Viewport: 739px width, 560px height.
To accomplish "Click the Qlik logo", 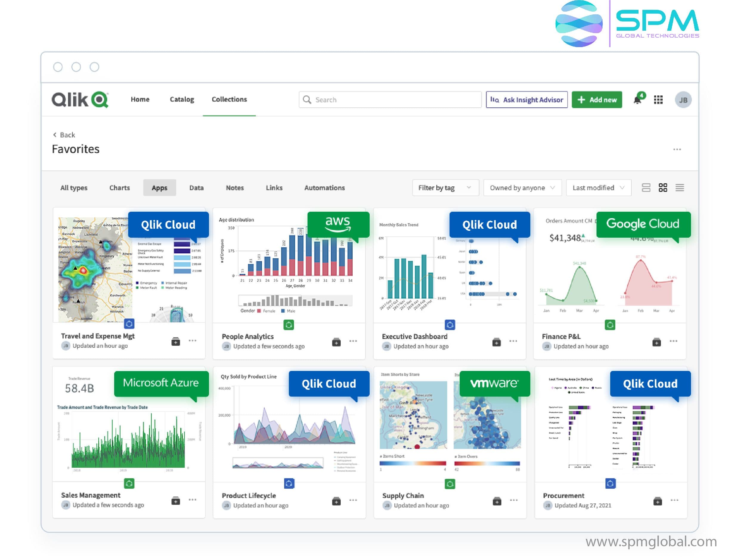I will point(80,99).
